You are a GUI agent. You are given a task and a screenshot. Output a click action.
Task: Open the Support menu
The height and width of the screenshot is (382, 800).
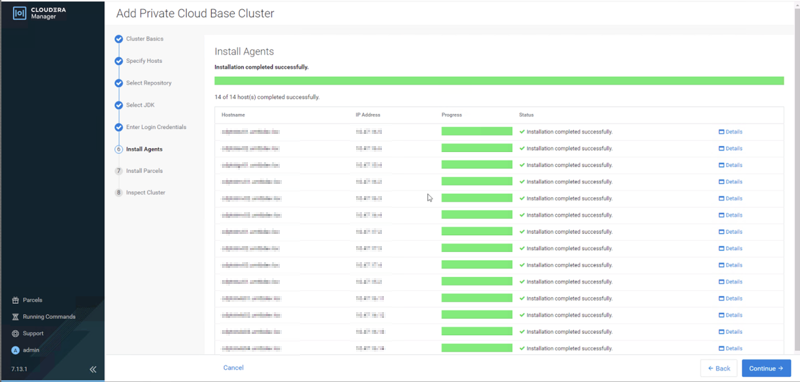tap(28, 334)
